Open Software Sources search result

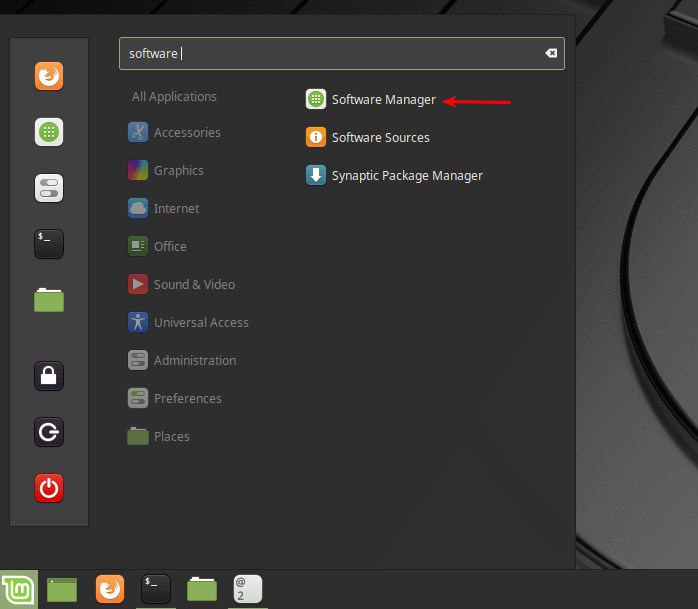click(380, 138)
